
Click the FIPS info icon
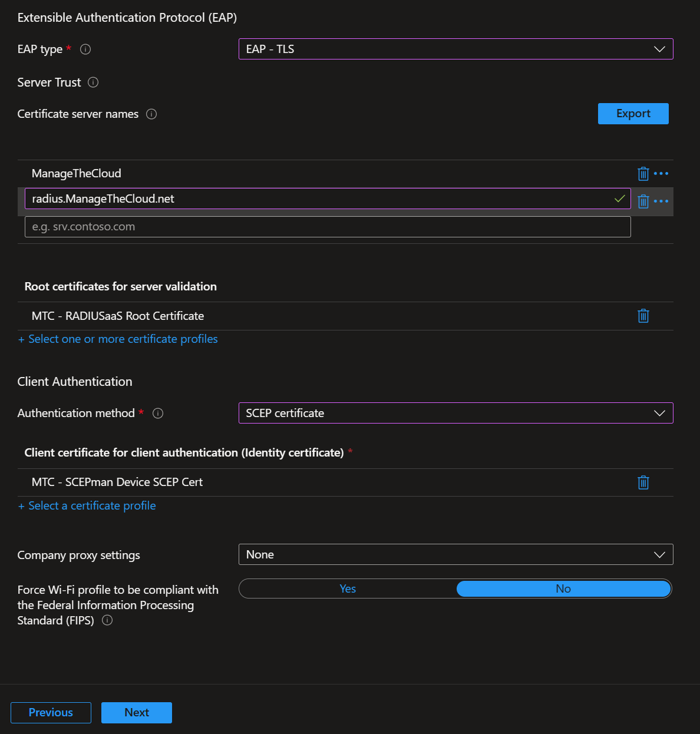click(107, 620)
